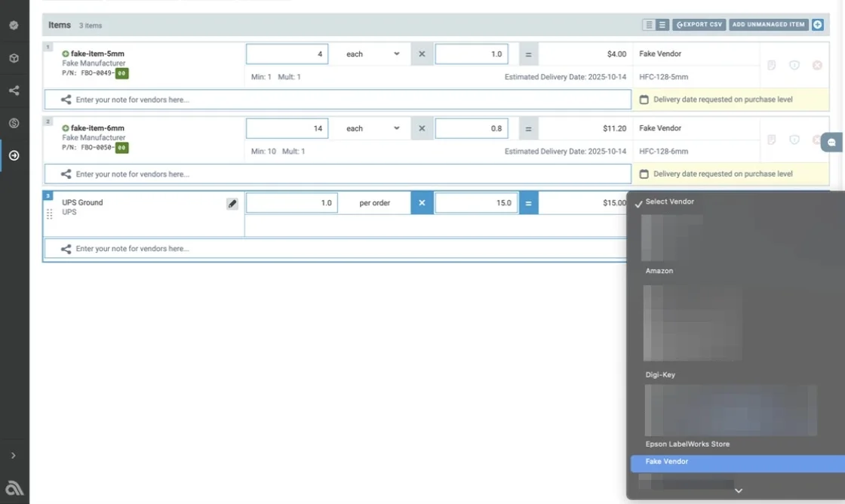This screenshot has height=504, width=845.
Task: Remove fake-item-5mm with red X icon
Action: (x=817, y=66)
